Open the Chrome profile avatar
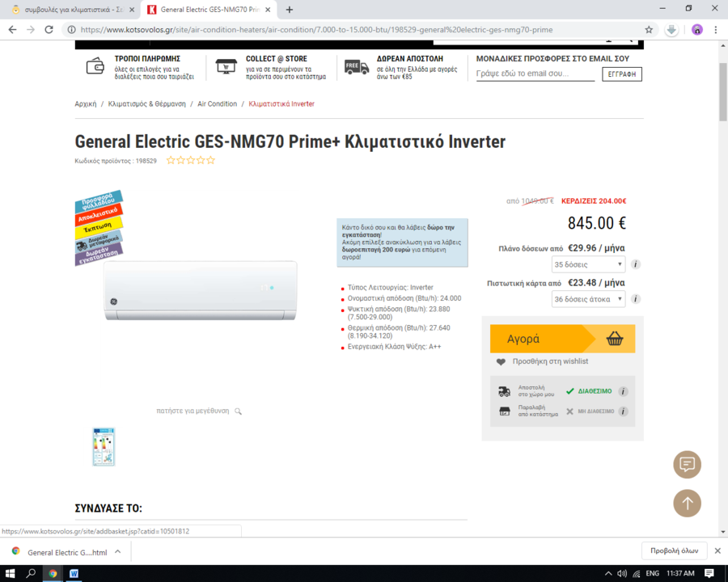The height and width of the screenshot is (582, 728). click(697, 30)
